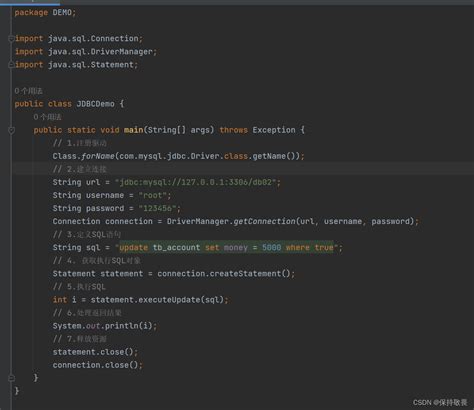This screenshot has width=474, height=410.
Task: Click the final closing brace of the class
Action: click(17, 391)
